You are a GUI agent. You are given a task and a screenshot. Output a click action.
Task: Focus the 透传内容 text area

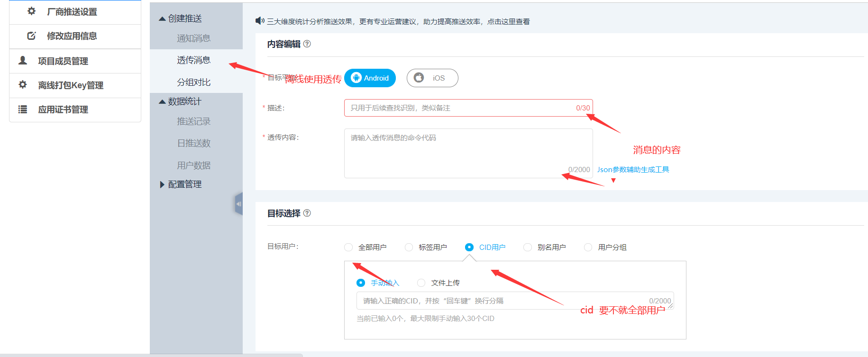coord(468,153)
